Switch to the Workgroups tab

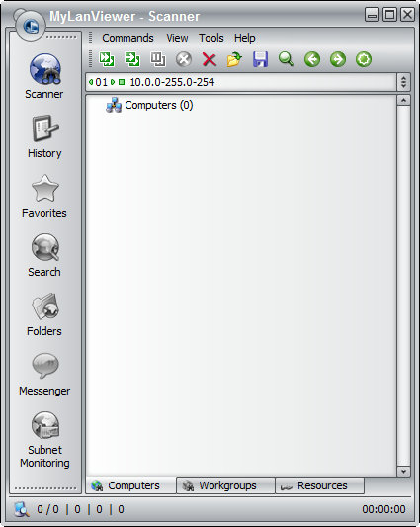point(225,485)
